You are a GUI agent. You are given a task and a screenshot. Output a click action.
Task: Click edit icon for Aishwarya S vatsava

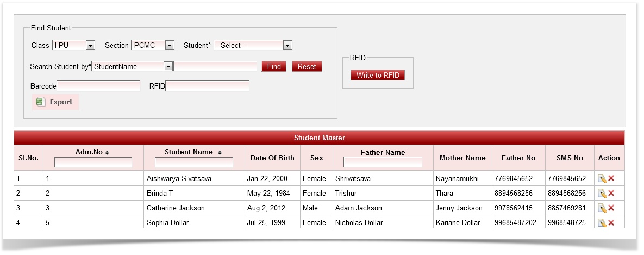point(602,178)
